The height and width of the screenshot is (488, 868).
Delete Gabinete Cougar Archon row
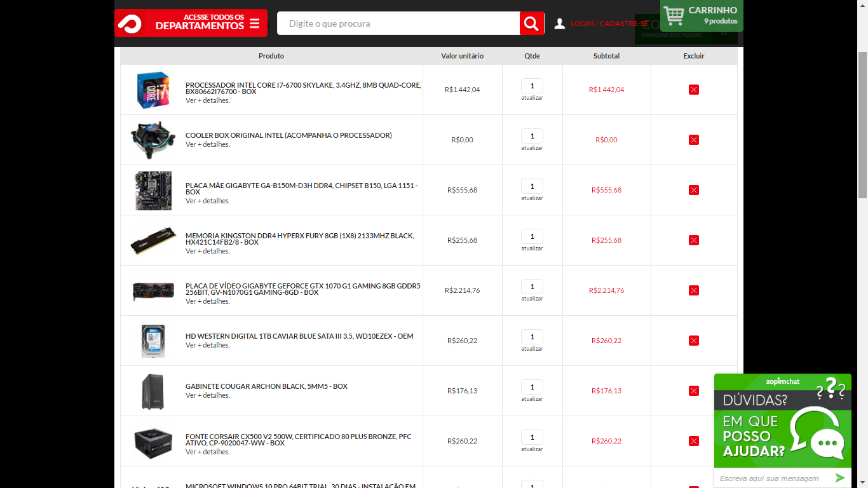(x=694, y=391)
